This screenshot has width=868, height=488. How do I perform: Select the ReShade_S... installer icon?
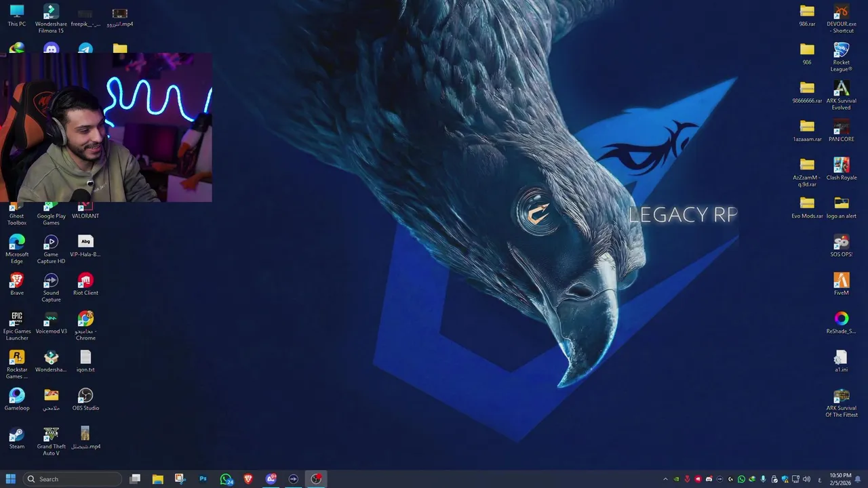click(842, 323)
